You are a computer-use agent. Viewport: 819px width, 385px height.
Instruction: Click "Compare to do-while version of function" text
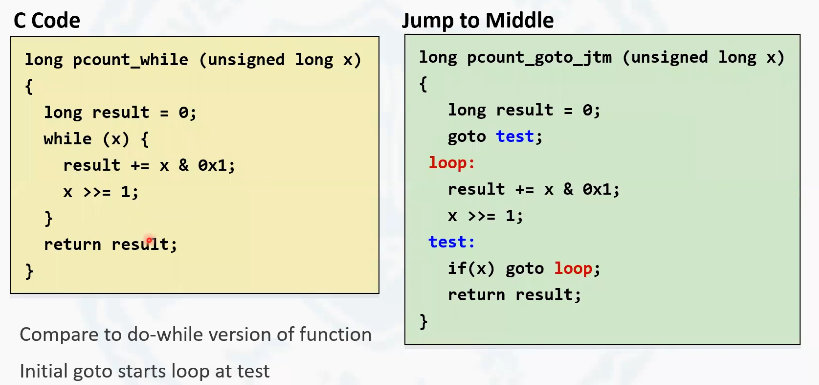196,334
